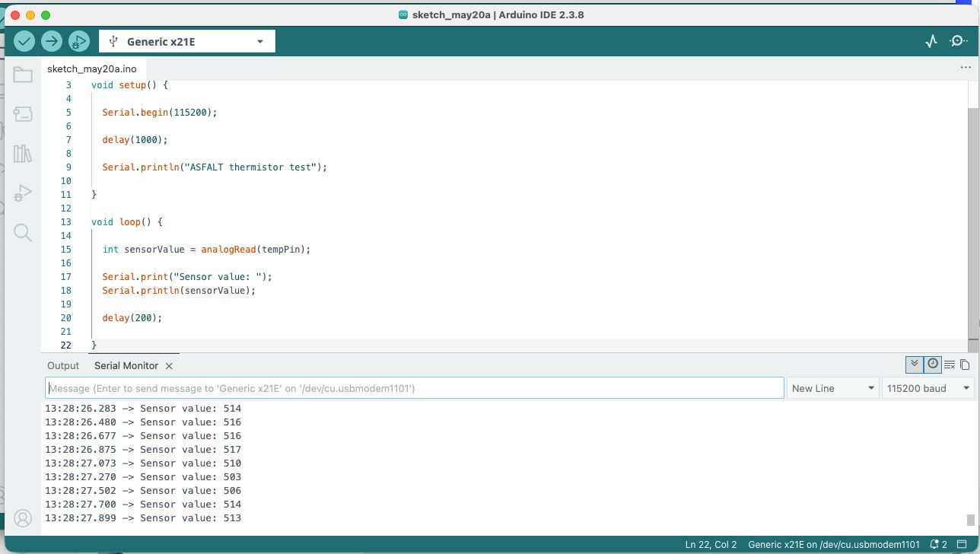Toggle the bottom panel from status bar
Screen dimensions: 980x554
961,545
